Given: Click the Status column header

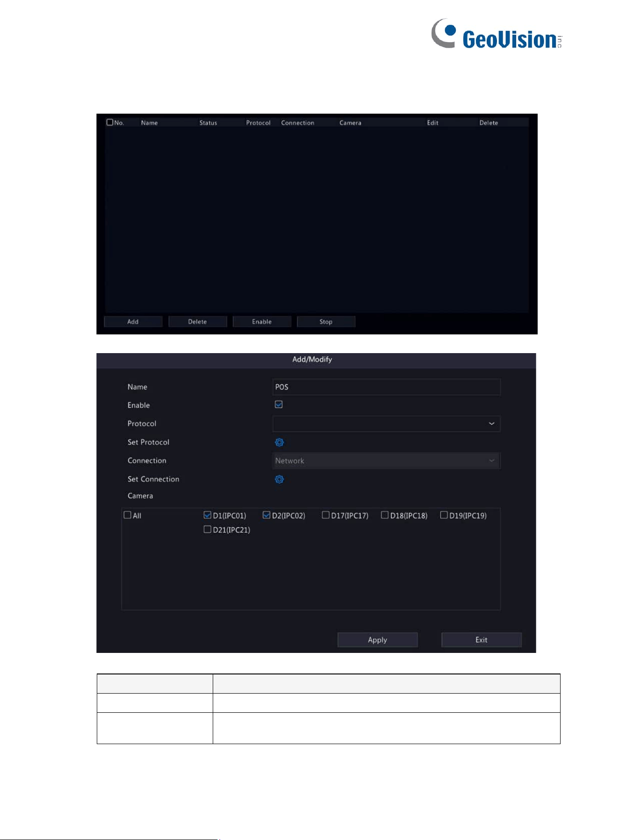Looking at the screenshot, I should click(x=208, y=123).
